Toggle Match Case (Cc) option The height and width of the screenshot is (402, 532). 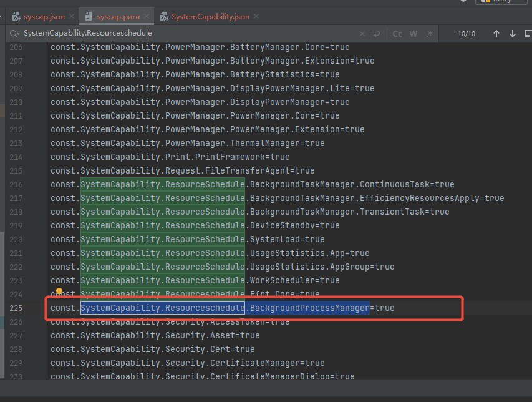[397, 34]
